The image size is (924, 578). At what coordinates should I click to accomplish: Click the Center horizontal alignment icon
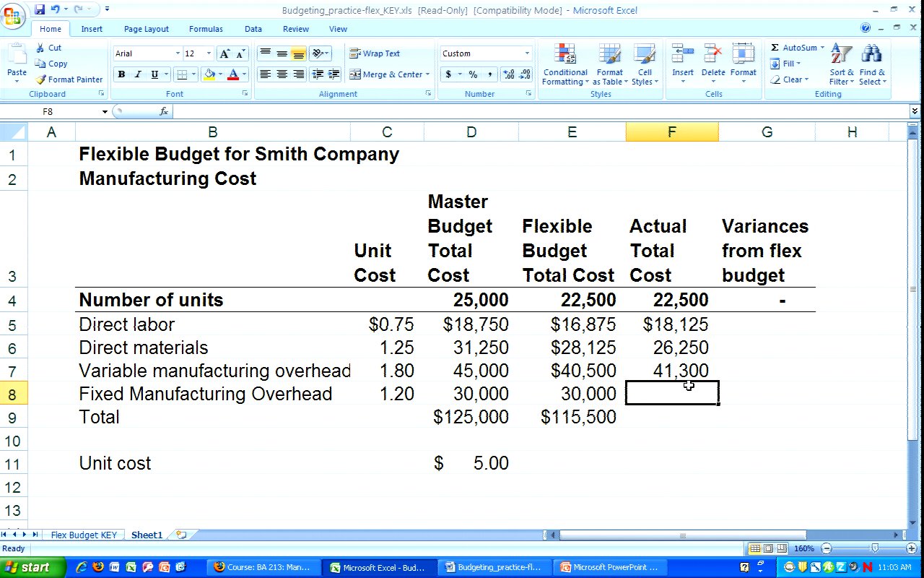coord(282,74)
